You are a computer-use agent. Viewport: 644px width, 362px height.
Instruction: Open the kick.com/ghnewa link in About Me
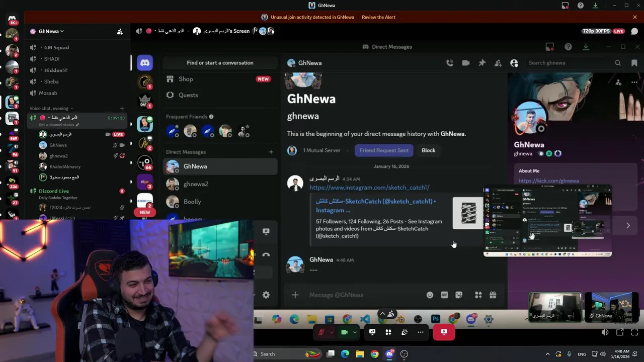click(x=548, y=180)
